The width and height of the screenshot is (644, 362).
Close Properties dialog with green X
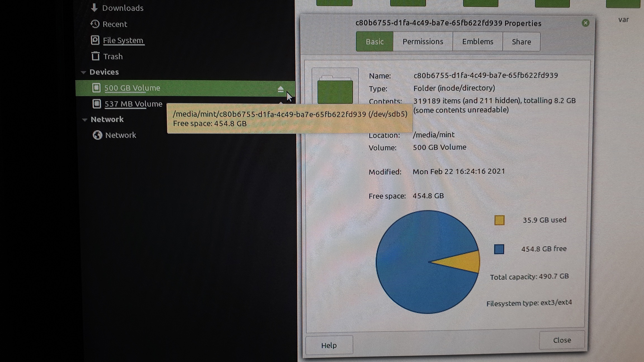585,23
